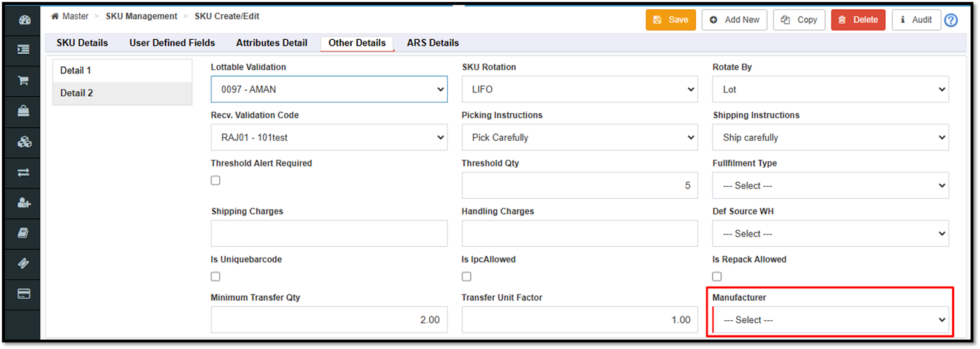980x349 pixels.
Task: Click the SKU Create/Edit breadcrumb text
Action: (x=227, y=17)
